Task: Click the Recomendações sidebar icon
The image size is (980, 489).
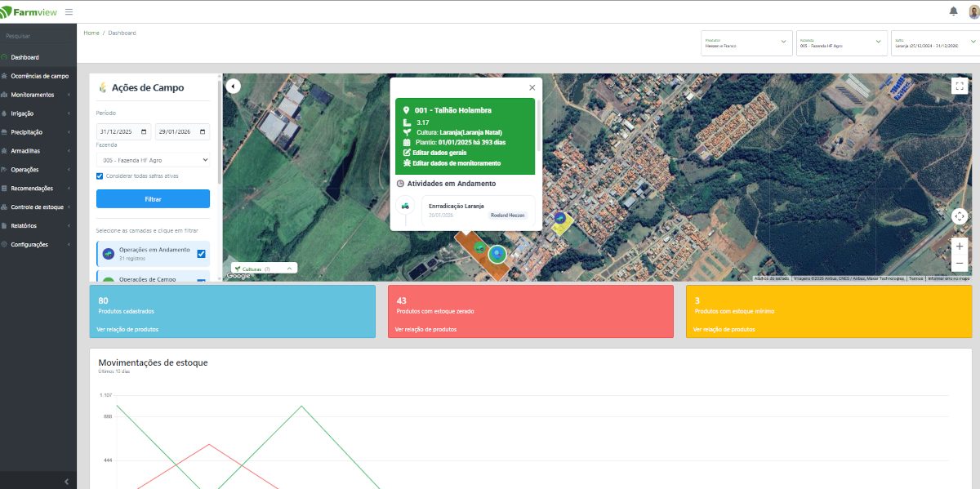Action: click(5, 189)
